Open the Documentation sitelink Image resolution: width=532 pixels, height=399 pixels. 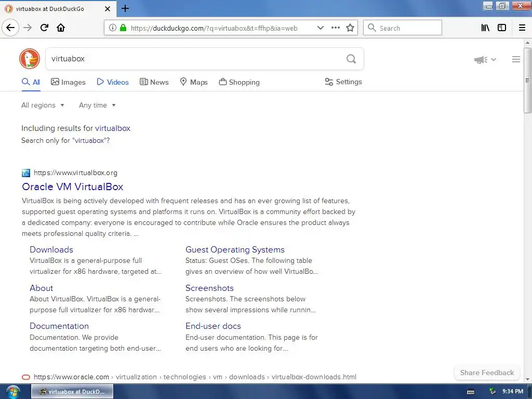point(59,326)
